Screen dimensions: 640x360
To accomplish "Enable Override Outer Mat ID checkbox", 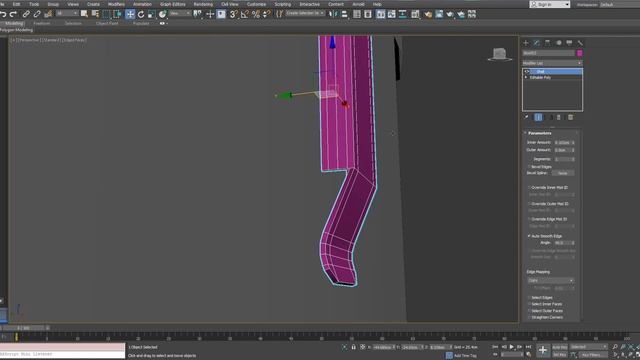I will point(529,204).
